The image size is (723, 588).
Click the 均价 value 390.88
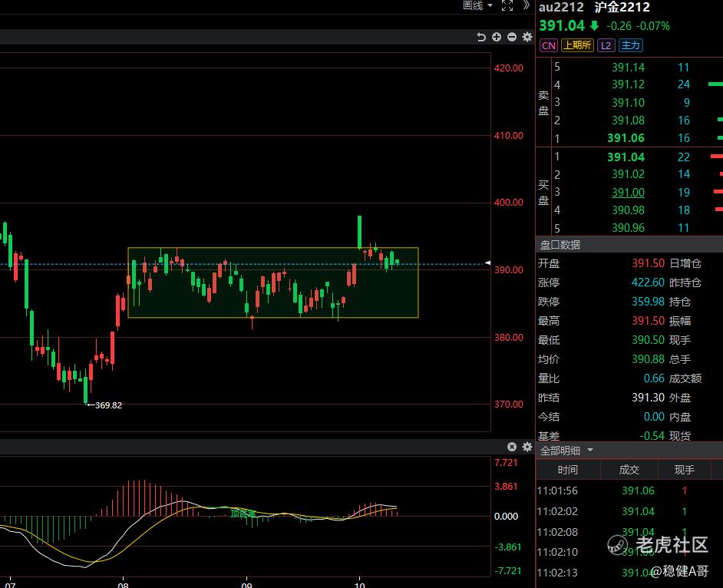(648, 359)
